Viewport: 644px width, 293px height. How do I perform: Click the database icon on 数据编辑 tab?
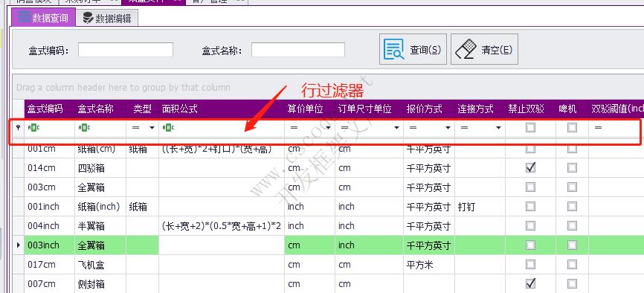click(88, 18)
